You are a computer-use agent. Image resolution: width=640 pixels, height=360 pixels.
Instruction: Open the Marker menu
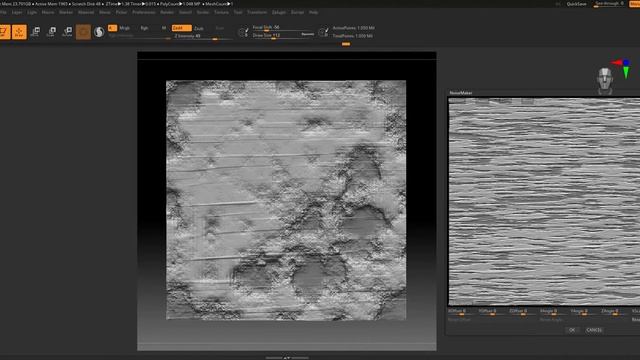point(66,13)
